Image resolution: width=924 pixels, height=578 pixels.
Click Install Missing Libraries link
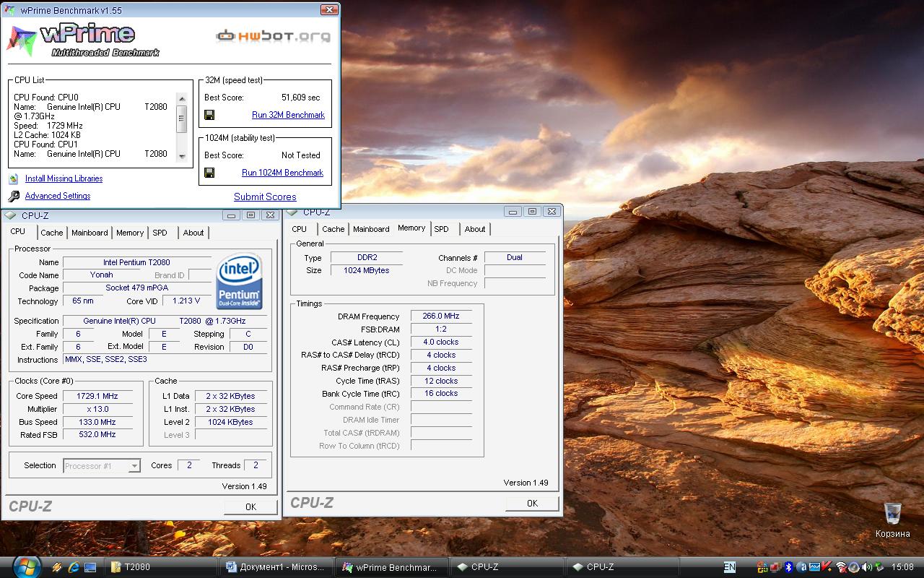(64, 178)
